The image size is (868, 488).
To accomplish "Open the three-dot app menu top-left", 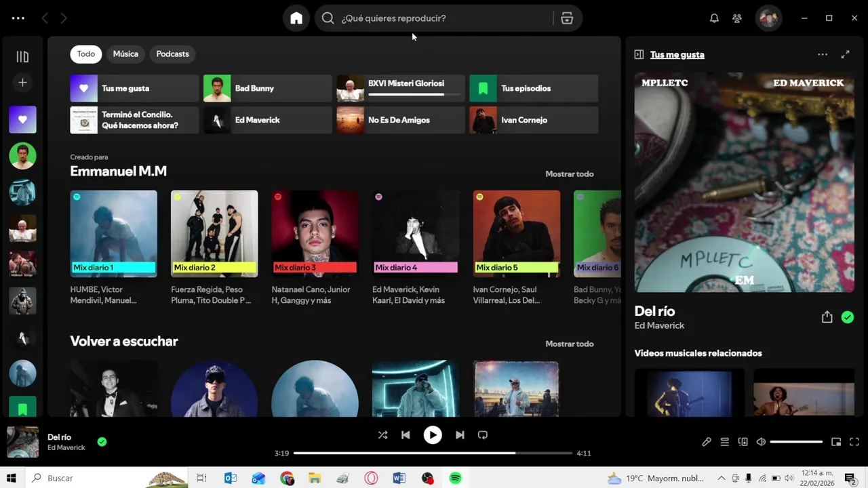I will tap(18, 18).
